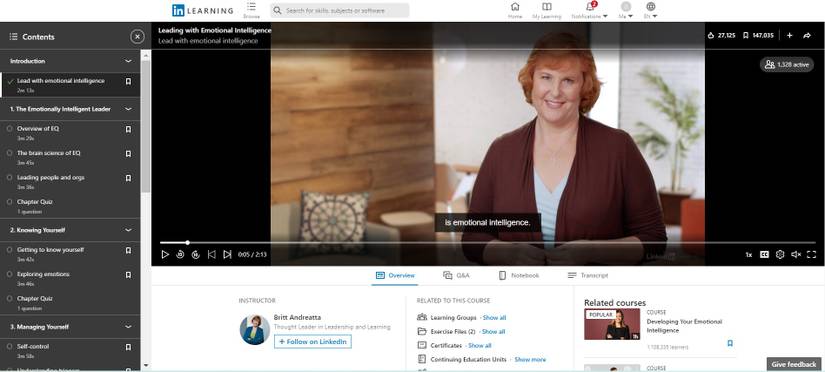Open My Learning in top navigation

coord(547,10)
